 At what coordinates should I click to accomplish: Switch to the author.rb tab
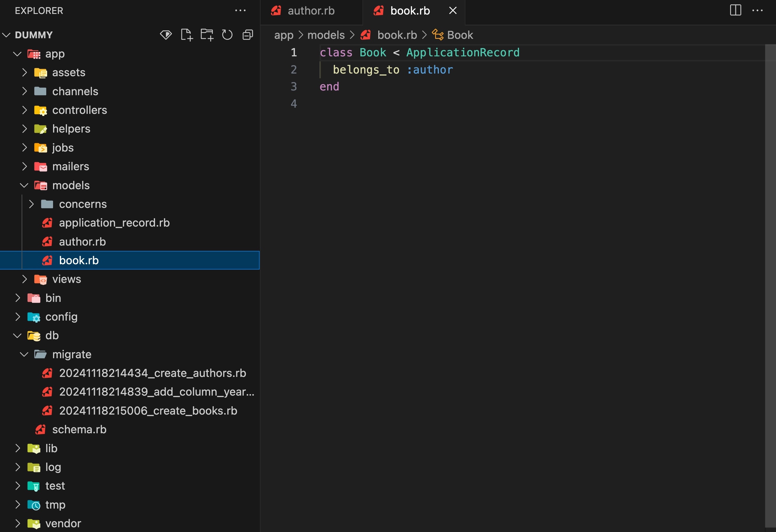coord(311,11)
